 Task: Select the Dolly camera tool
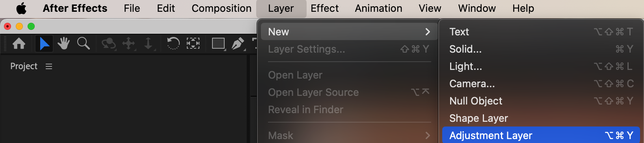click(x=149, y=43)
